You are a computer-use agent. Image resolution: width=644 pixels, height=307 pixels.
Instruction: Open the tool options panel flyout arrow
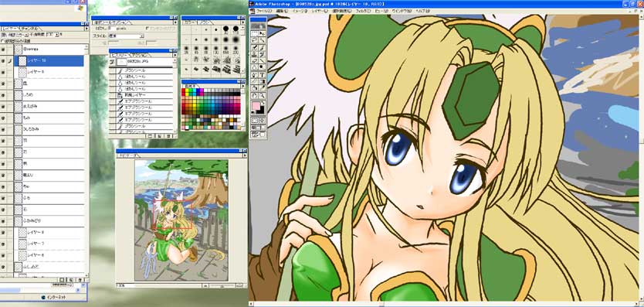pyautogui.click(x=175, y=22)
